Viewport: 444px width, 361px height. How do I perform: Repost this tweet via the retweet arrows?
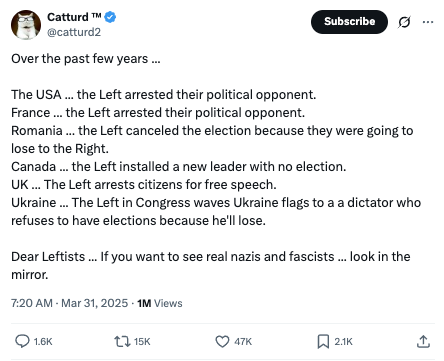point(122,341)
